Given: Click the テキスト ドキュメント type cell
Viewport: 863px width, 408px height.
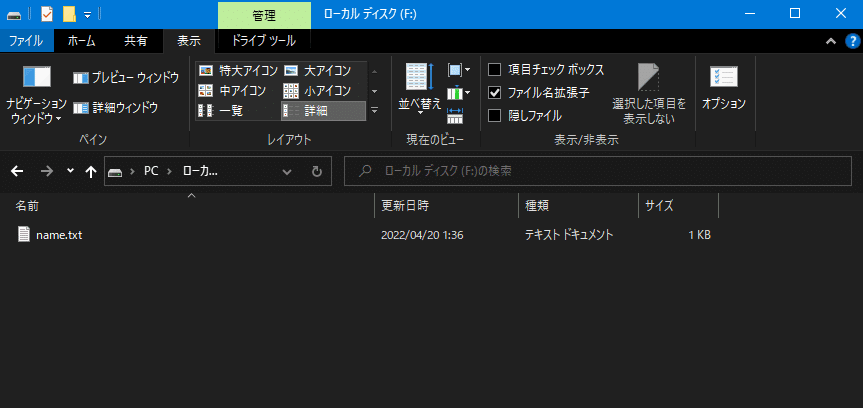Looking at the screenshot, I should [569, 235].
